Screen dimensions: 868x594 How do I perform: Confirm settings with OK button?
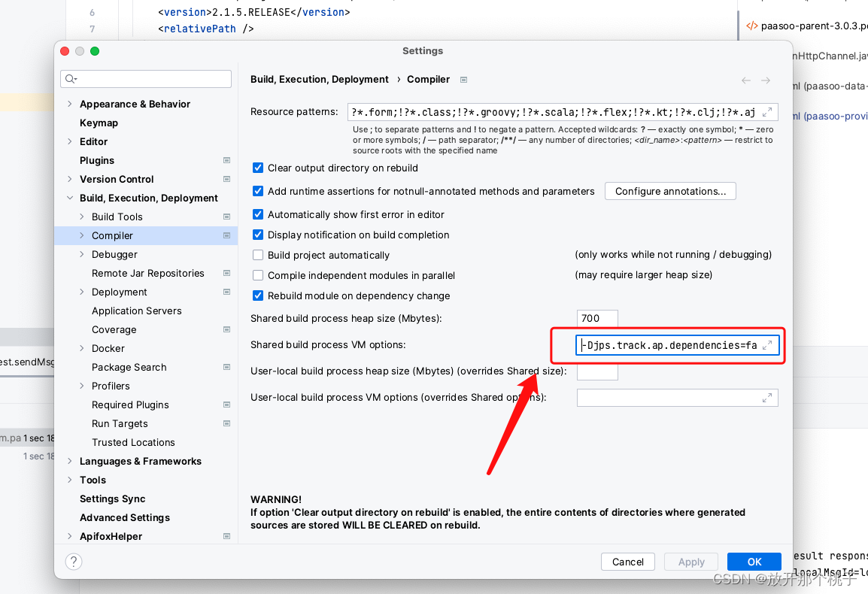[x=754, y=562]
